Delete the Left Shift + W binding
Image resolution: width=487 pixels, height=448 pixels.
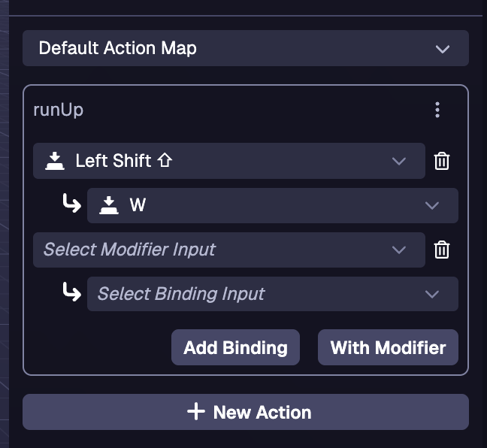pyautogui.click(x=442, y=161)
